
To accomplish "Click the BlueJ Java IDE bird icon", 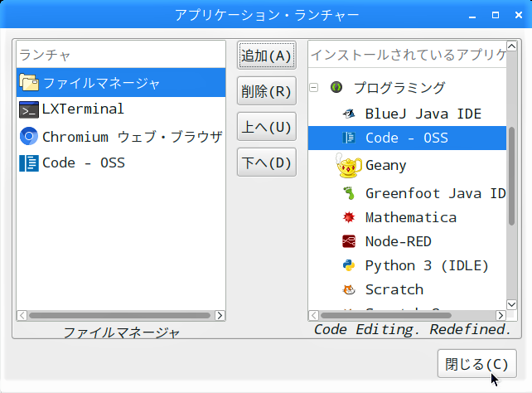I will coord(349,114).
